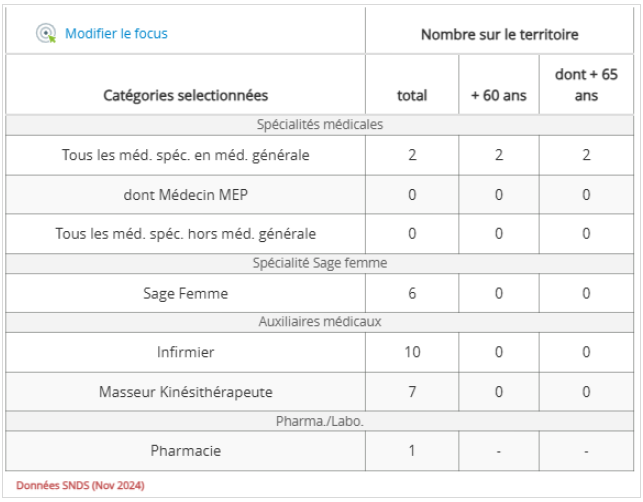Select Tous les méd. spéc. hors méd. générale
The image size is (643, 502).
[186, 234]
